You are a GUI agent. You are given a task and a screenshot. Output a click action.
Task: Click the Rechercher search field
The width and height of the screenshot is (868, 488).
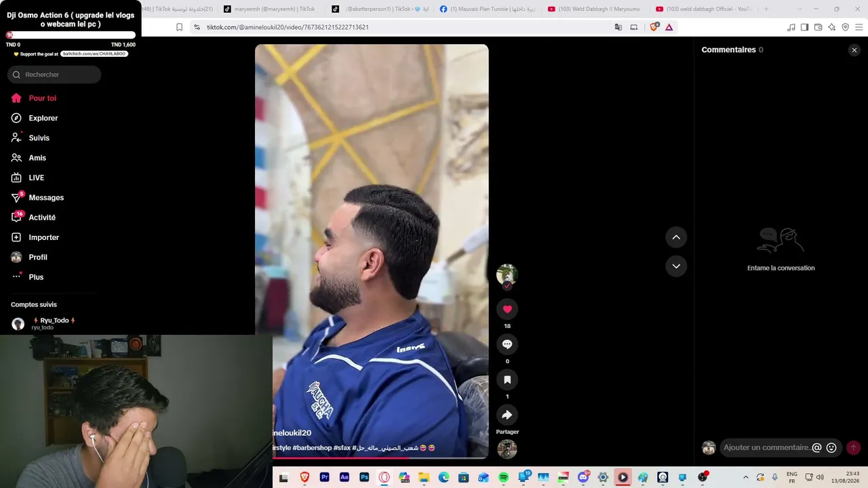(x=54, y=75)
